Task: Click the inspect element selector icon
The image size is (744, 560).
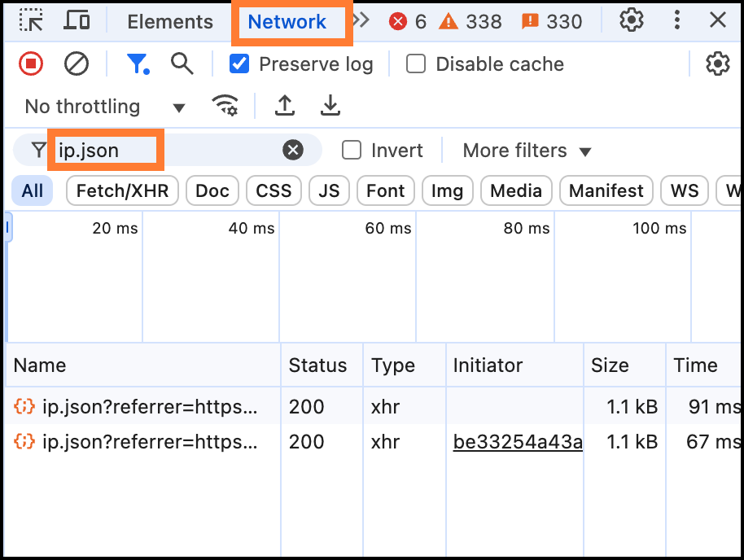Action: 31,21
